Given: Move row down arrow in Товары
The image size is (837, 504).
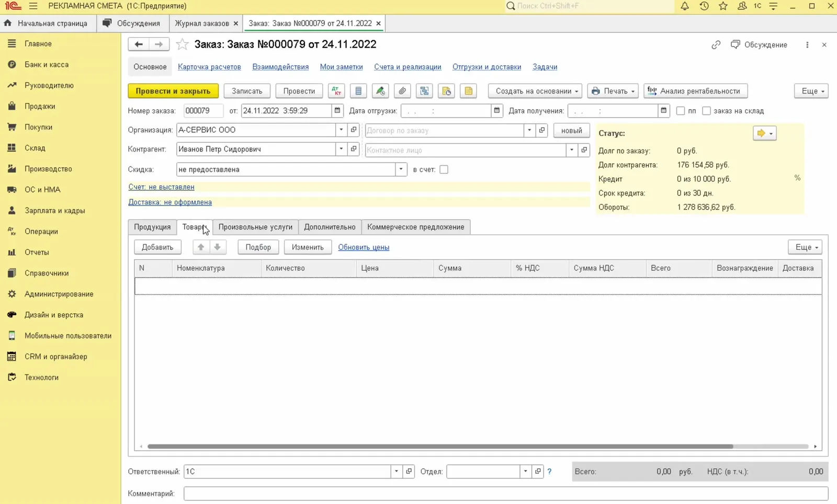Looking at the screenshot, I should pyautogui.click(x=217, y=247).
